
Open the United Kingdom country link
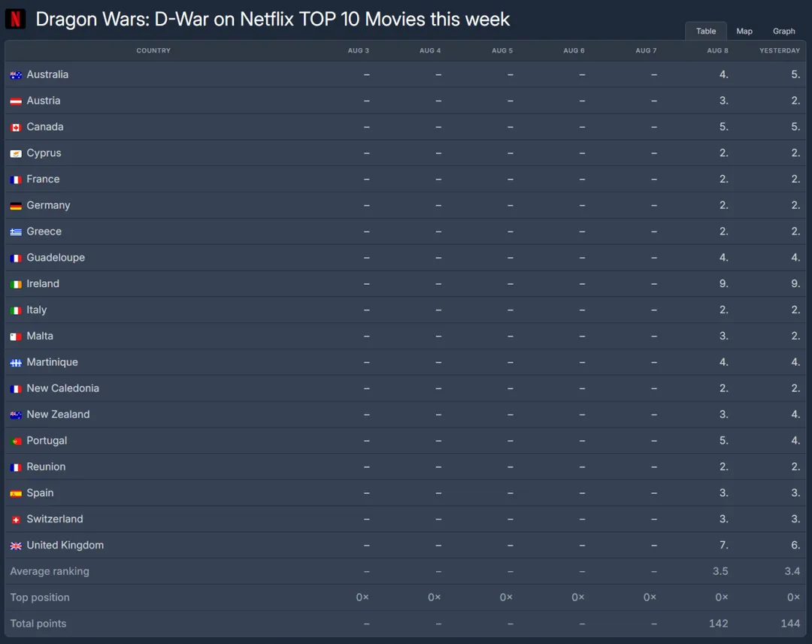coord(65,545)
